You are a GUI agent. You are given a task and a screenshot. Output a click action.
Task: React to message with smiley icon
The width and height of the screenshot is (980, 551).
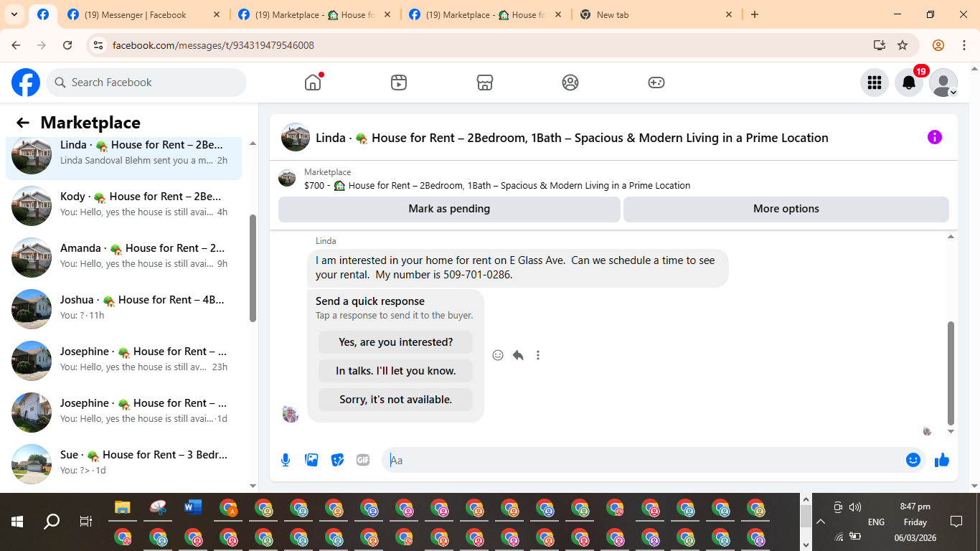[498, 355]
